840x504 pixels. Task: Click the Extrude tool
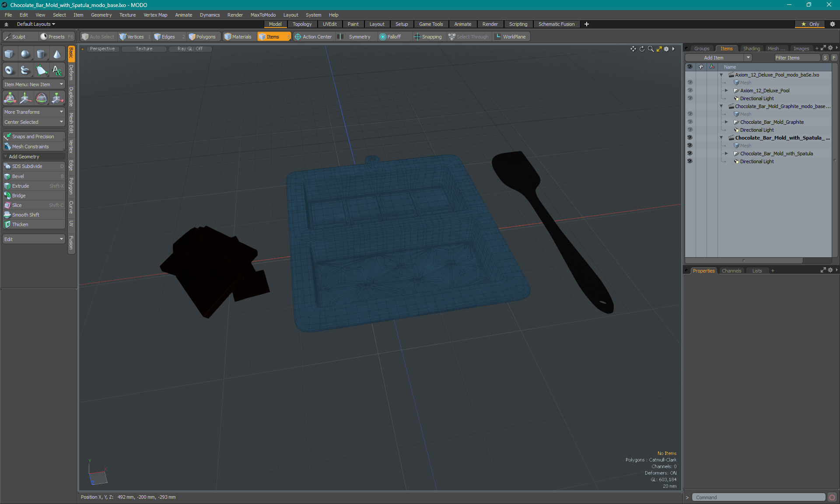pos(34,186)
